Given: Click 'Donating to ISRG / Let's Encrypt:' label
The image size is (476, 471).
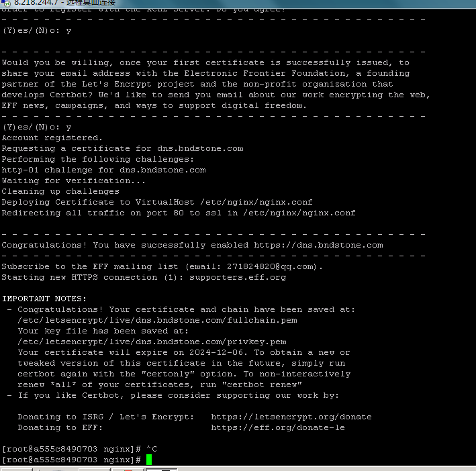Looking at the screenshot, I should 105,417.
